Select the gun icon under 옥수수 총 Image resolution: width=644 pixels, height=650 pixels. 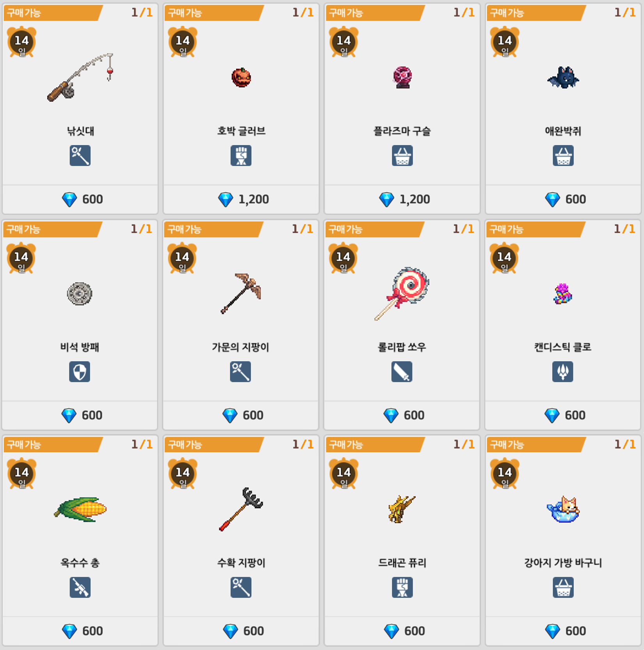[80, 587]
